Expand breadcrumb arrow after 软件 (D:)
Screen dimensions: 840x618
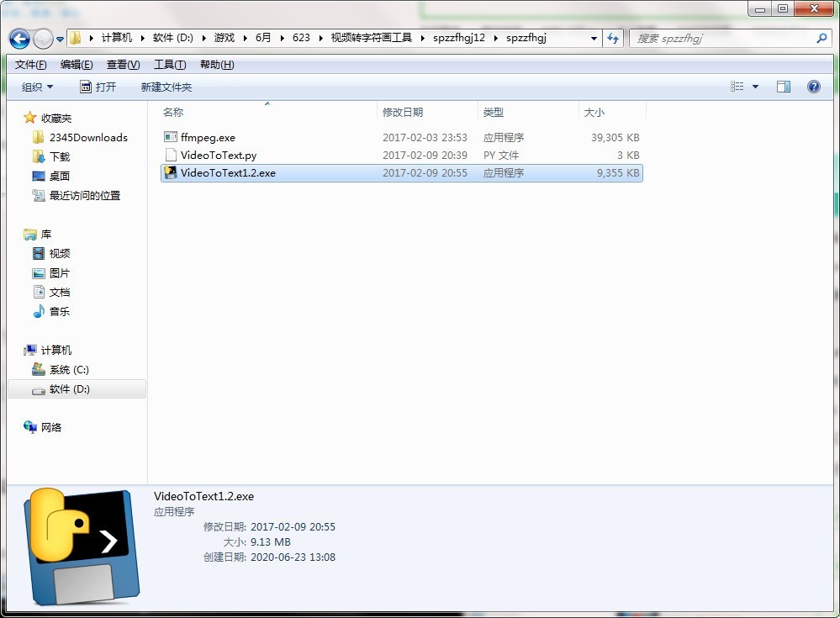coord(204,38)
